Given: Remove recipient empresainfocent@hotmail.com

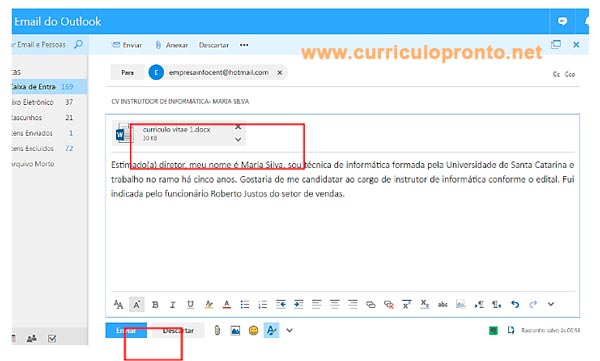Looking at the screenshot, I should tap(280, 72).
